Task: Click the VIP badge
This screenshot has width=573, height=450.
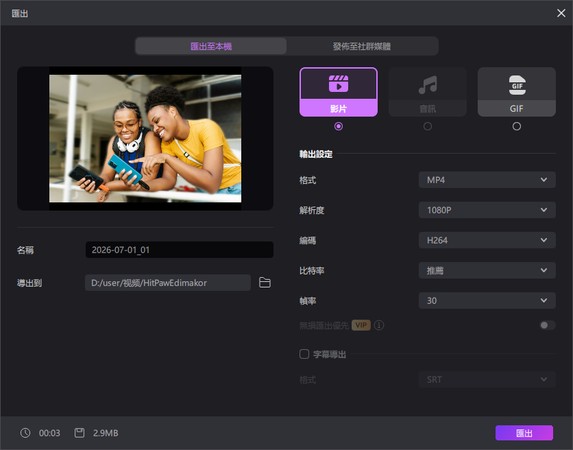Action: point(361,325)
